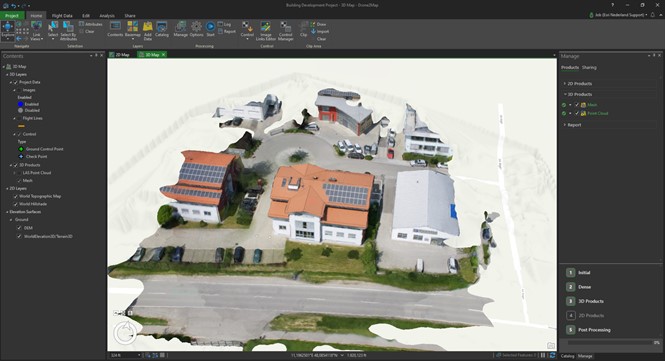This screenshot has width=665, height=361.
Task: Choose Draw clip area
Action: click(319, 24)
